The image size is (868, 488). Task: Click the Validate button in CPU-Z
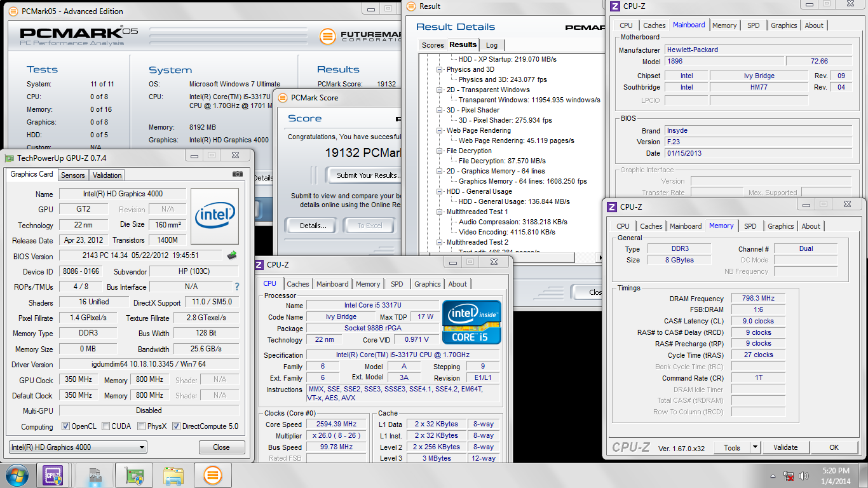(x=785, y=447)
